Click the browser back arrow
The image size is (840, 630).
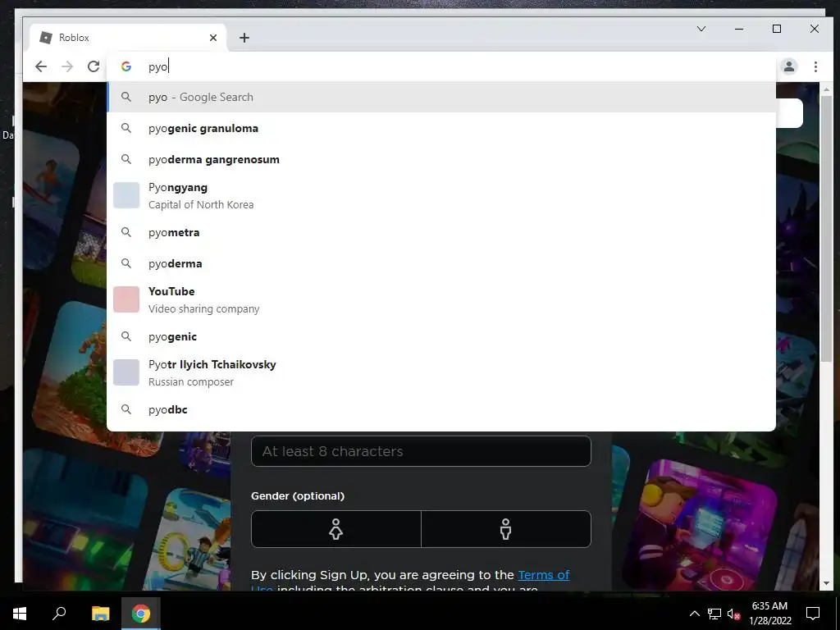coord(41,66)
